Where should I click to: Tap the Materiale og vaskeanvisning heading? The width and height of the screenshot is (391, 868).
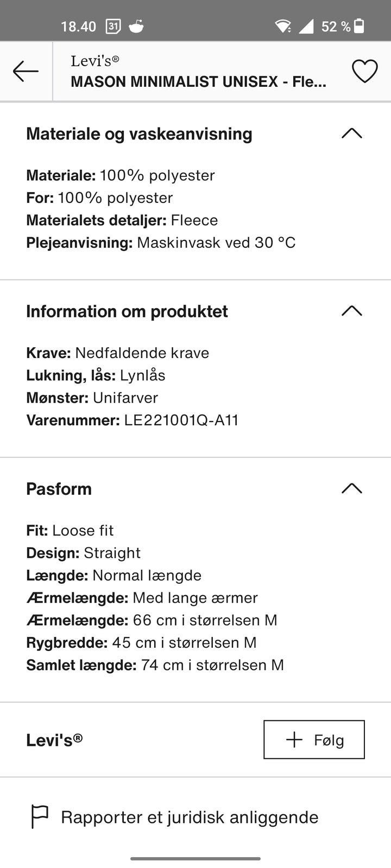pyautogui.click(x=139, y=134)
